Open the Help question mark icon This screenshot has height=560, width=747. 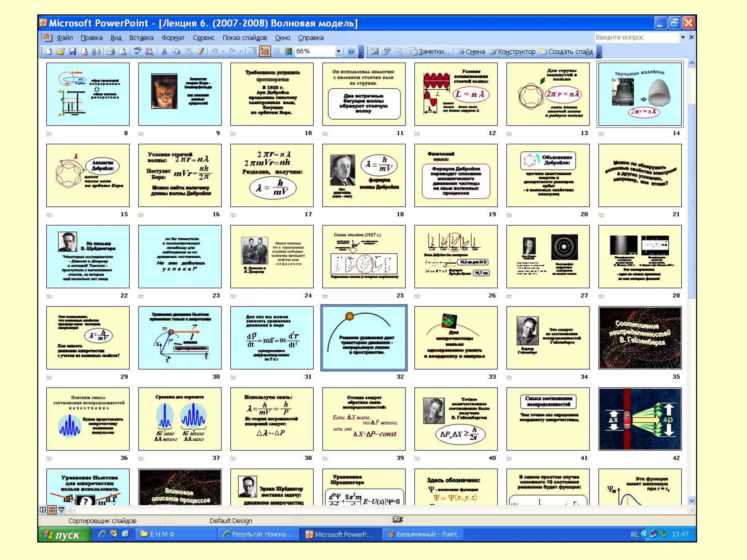tap(351, 52)
